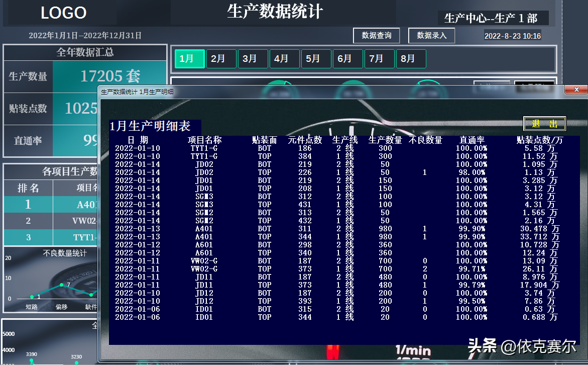Click the 全年数据汇总 panel header
Viewport: 588px width, 365px height.
coord(85,52)
